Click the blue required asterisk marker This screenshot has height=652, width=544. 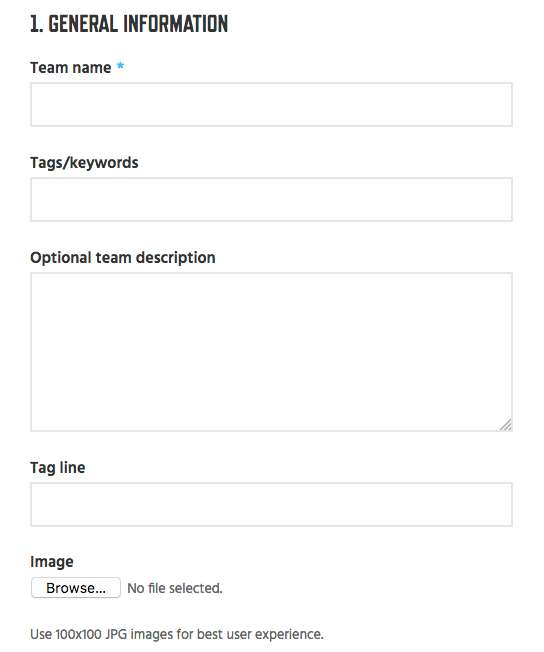click(x=120, y=66)
